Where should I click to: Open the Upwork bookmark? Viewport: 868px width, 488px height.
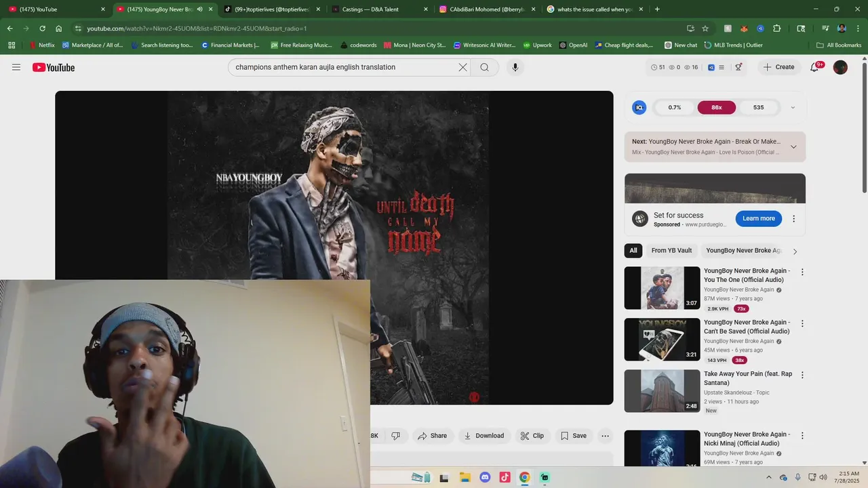click(x=536, y=45)
